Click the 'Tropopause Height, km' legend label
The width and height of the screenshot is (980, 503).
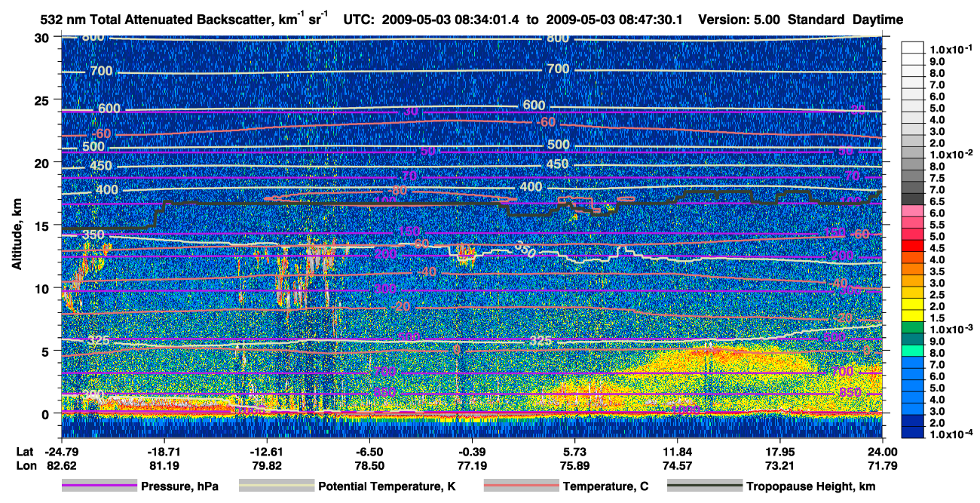(x=810, y=486)
